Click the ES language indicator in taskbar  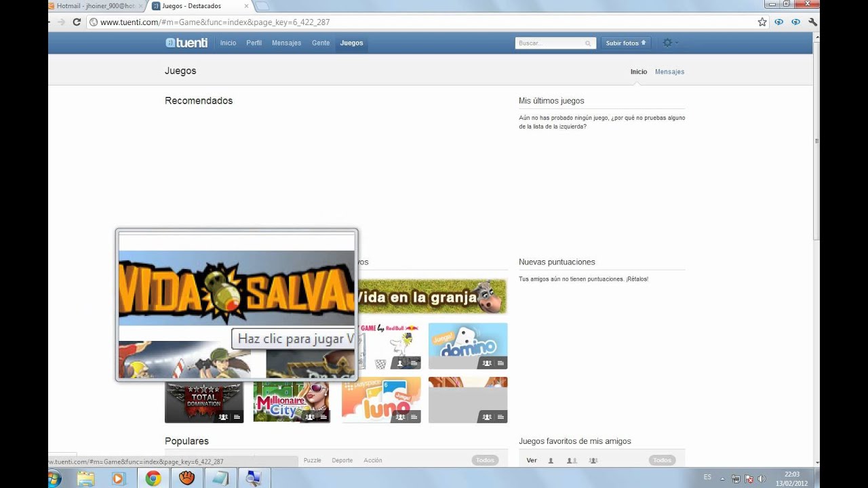(x=707, y=478)
